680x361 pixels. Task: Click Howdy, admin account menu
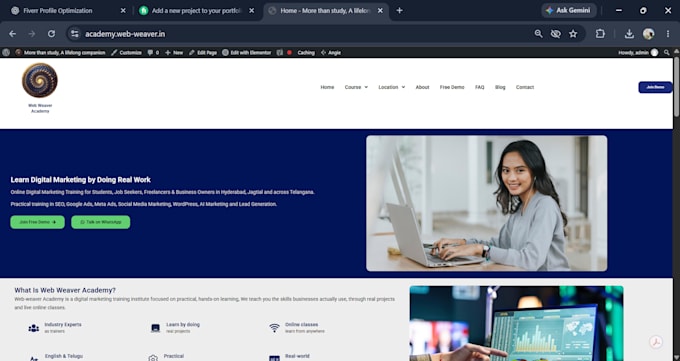[638, 53]
